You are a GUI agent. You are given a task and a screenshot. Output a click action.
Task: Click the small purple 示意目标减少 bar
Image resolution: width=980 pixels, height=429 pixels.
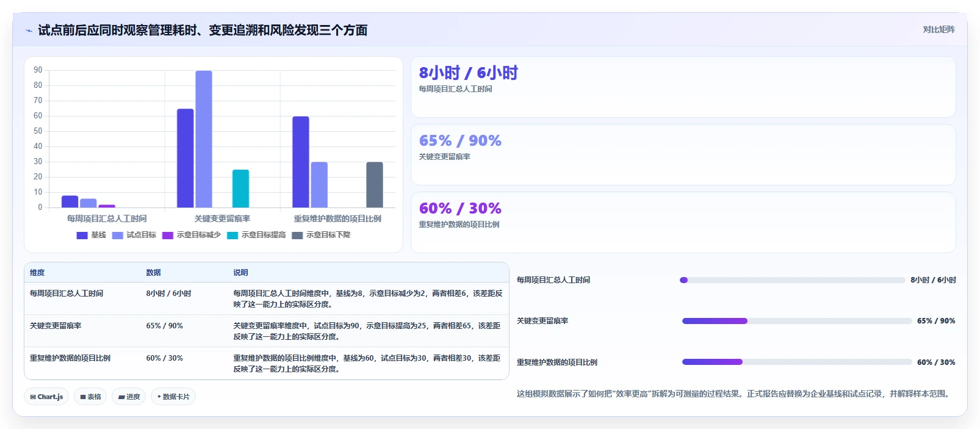pos(107,206)
